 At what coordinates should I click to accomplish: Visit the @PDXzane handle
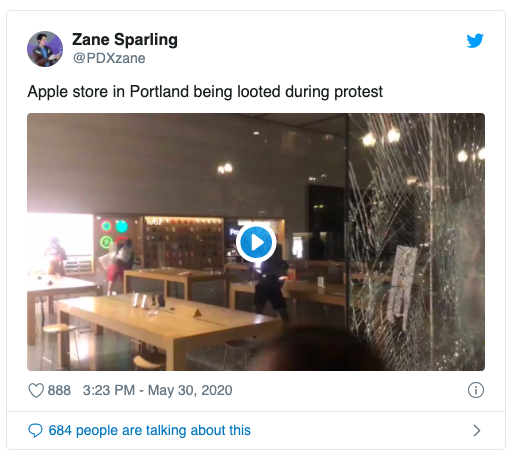coord(109,58)
